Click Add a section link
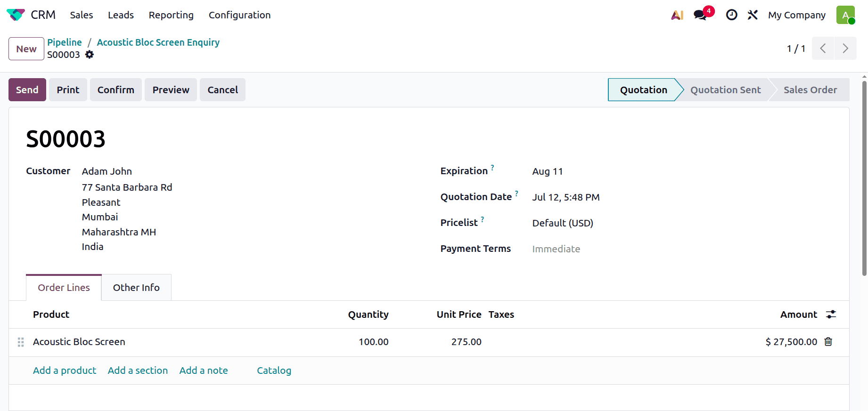The image size is (868, 411). 138,371
